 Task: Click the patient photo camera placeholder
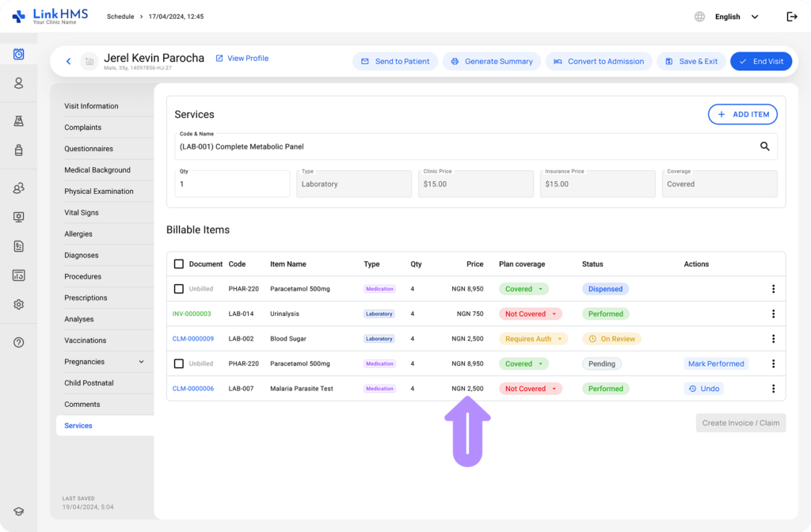coord(89,61)
